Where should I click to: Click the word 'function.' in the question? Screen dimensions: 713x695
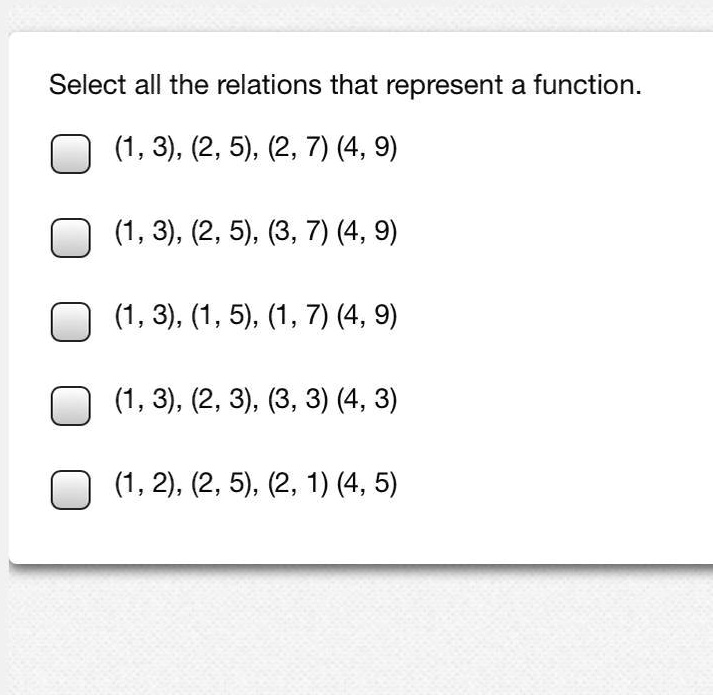coord(587,85)
